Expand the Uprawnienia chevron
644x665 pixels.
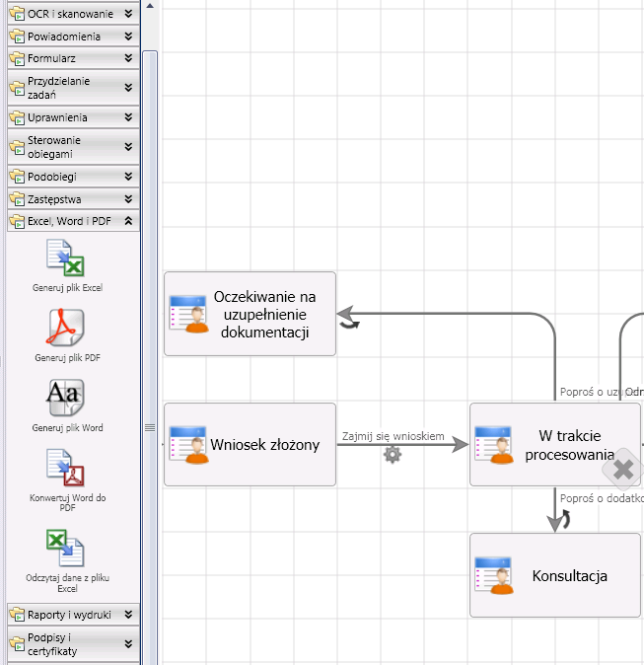click(x=128, y=117)
